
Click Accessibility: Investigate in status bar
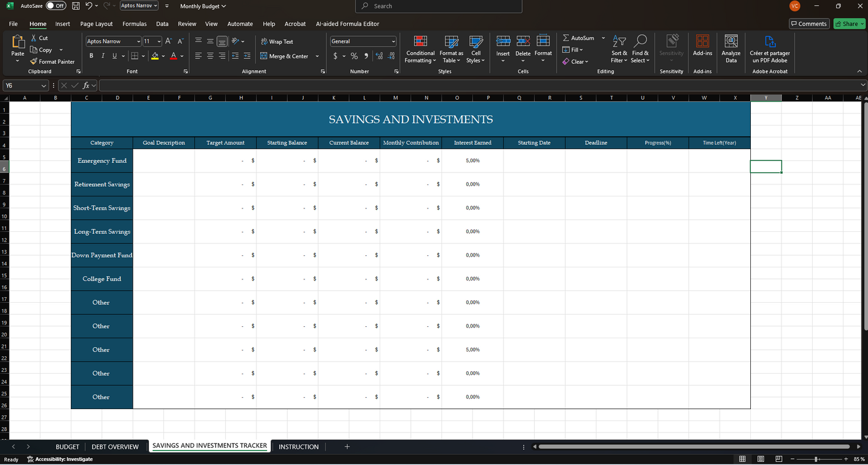coord(60,459)
